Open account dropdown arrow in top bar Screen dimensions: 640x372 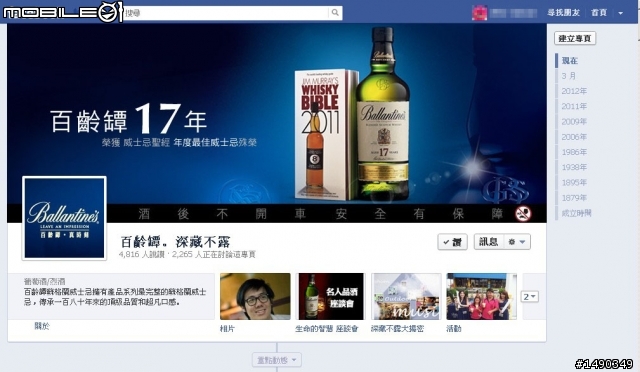click(x=620, y=13)
